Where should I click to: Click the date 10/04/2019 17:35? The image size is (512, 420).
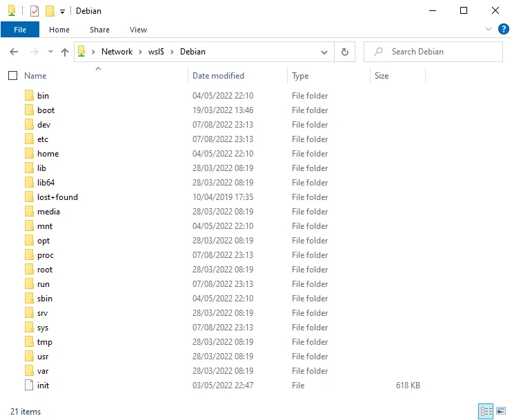click(223, 197)
